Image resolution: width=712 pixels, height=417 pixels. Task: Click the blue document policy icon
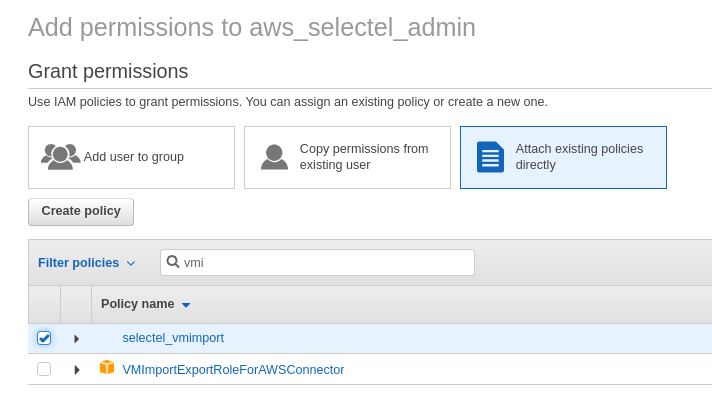490,157
